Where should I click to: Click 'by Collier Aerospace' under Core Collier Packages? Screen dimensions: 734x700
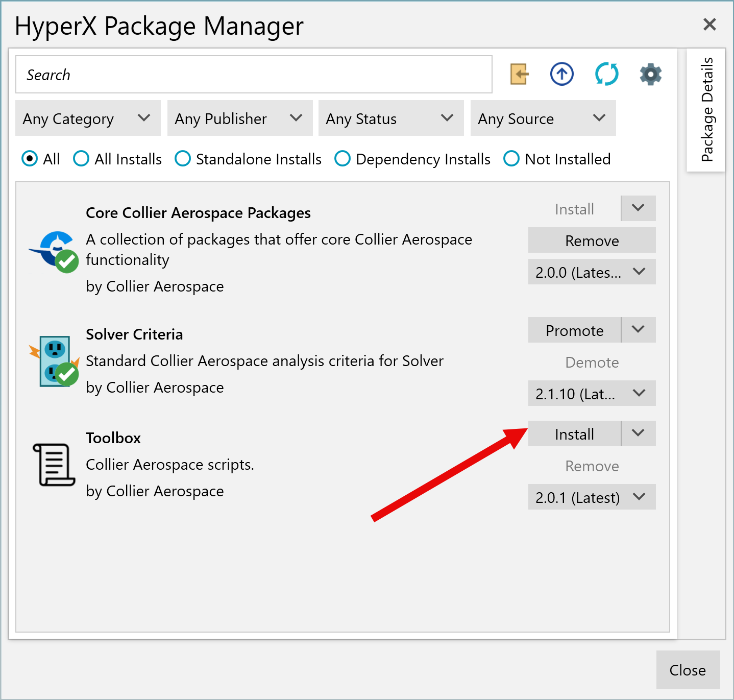click(x=155, y=286)
